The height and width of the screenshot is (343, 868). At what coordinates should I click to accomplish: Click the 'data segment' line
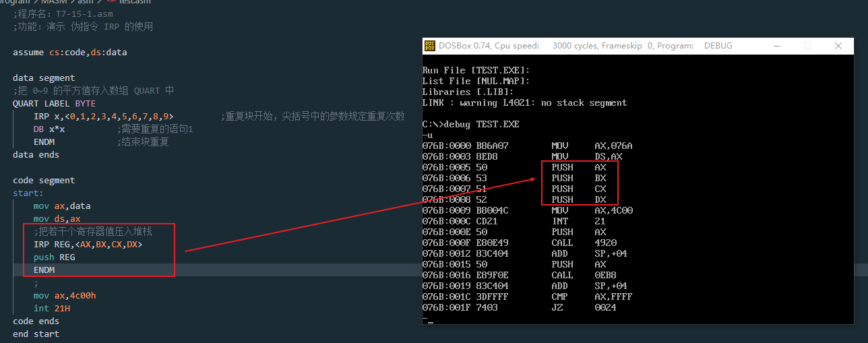pos(44,77)
